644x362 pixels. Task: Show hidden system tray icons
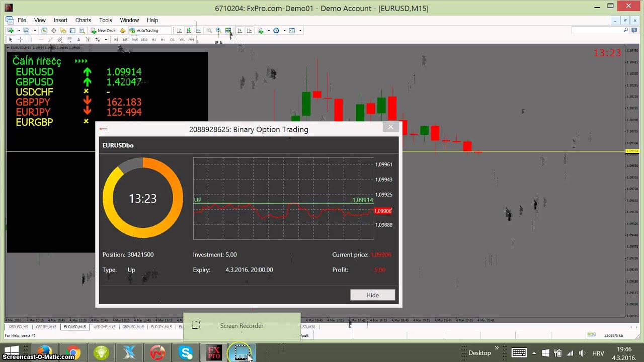tap(533, 353)
